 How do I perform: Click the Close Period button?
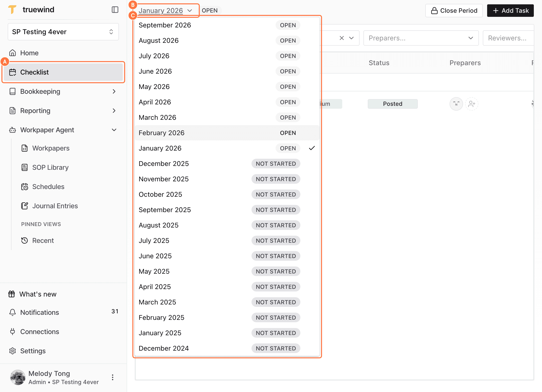(x=454, y=11)
